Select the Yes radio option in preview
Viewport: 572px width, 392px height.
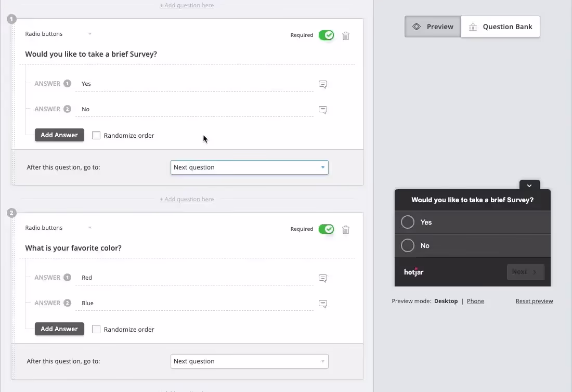click(408, 223)
